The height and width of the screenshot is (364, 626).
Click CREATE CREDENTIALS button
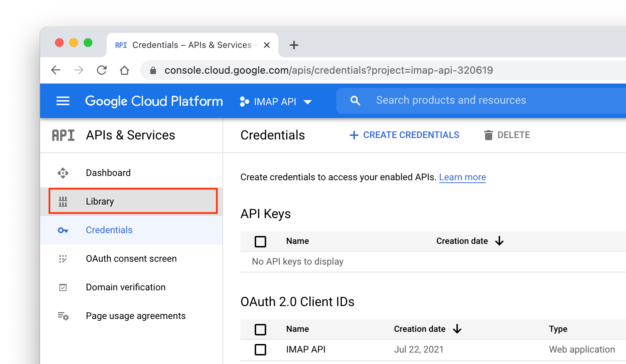click(404, 135)
